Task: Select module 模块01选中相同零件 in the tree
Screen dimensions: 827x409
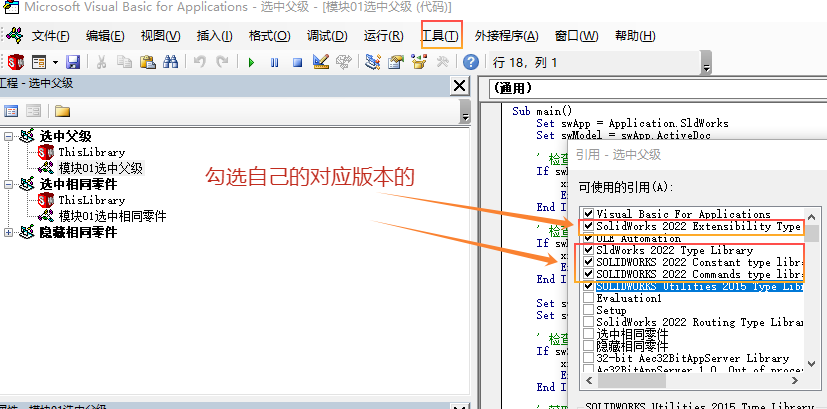Action: 112,216
